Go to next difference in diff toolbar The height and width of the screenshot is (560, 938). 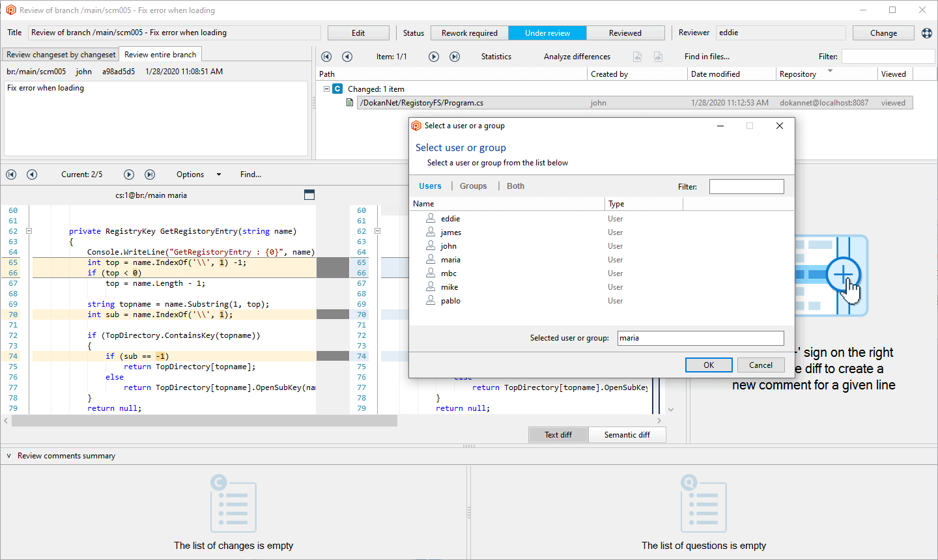tap(129, 175)
